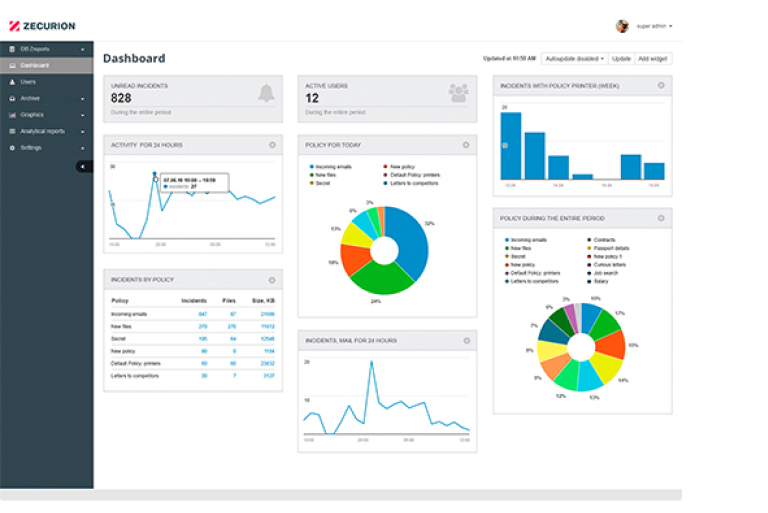Open Archive in the sidebar
This screenshot has width=768, height=513.
point(47,98)
